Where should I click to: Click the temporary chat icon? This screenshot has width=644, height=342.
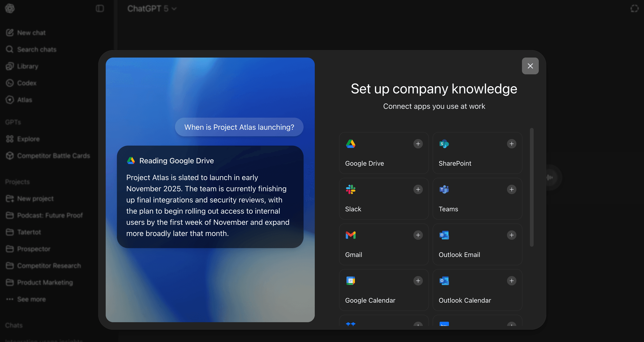tap(634, 9)
